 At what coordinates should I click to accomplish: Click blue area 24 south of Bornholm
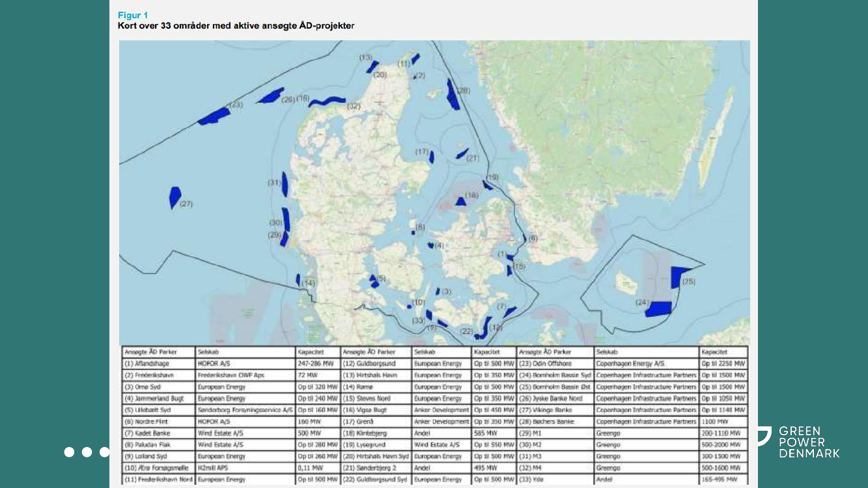click(x=659, y=308)
